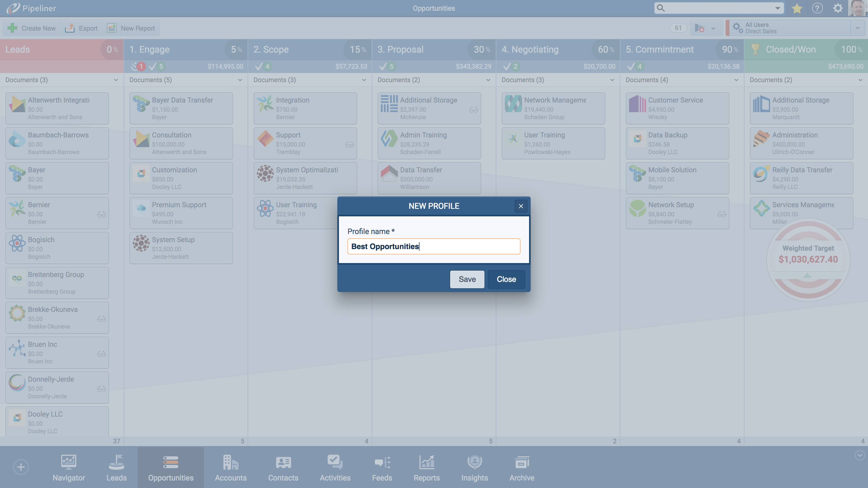Screen dimensions: 868x488
Task: Toggle the glasses icon on Network Setup card
Action: (721, 214)
